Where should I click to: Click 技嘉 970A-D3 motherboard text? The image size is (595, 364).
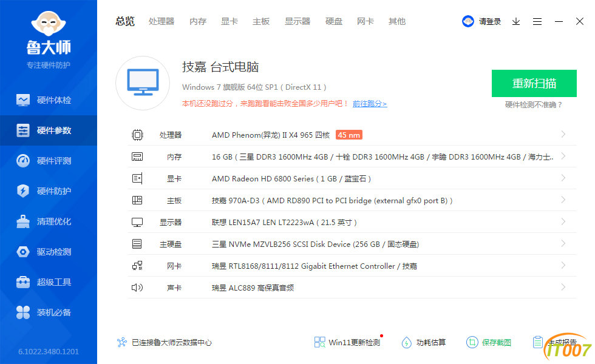pos(332,200)
